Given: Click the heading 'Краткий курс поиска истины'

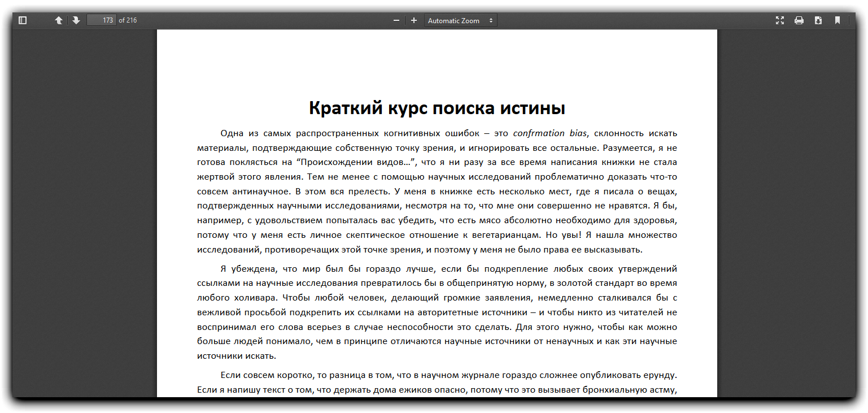Looking at the screenshot, I should [x=437, y=107].
